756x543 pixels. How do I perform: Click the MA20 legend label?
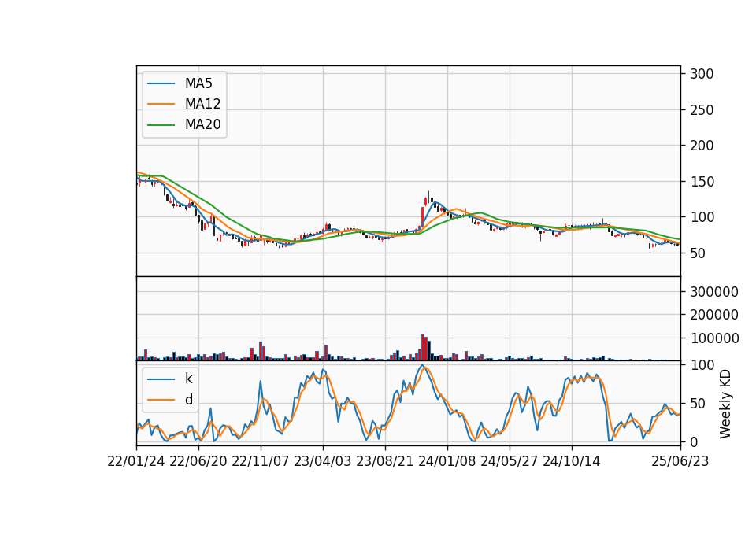coord(202,124)
